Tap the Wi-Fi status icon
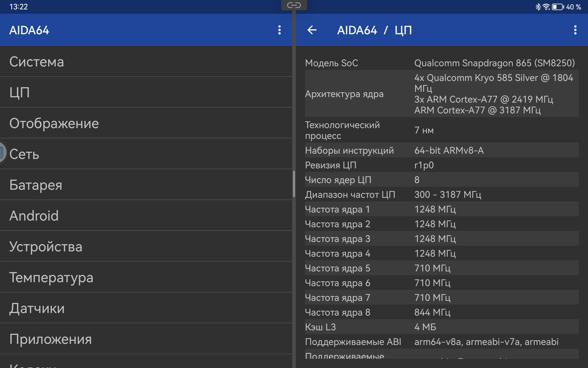The width and height of the screenshot is (588, 368). pyautogui.click(x=546, y=7)
